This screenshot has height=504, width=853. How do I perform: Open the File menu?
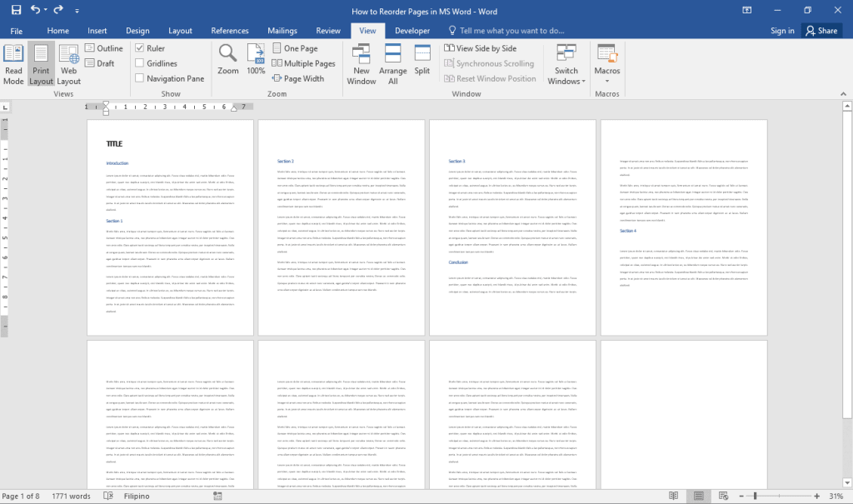[x=17, y=31]
